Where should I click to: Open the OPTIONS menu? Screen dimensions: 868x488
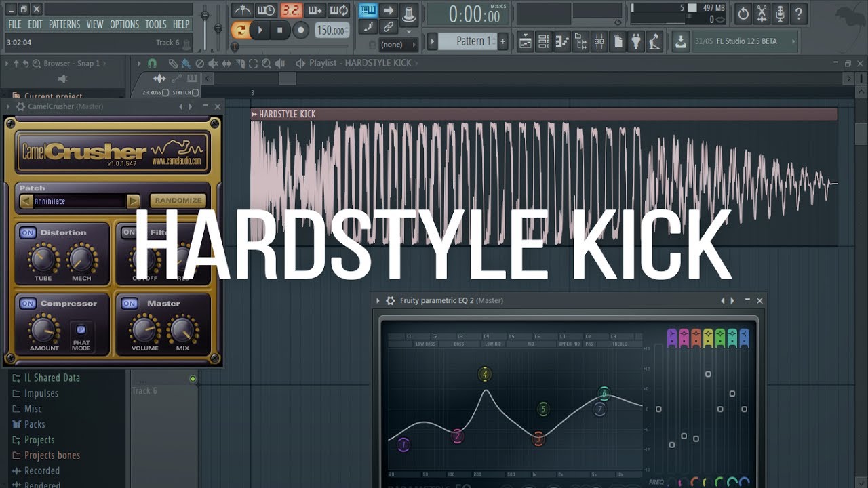(124, 24)
